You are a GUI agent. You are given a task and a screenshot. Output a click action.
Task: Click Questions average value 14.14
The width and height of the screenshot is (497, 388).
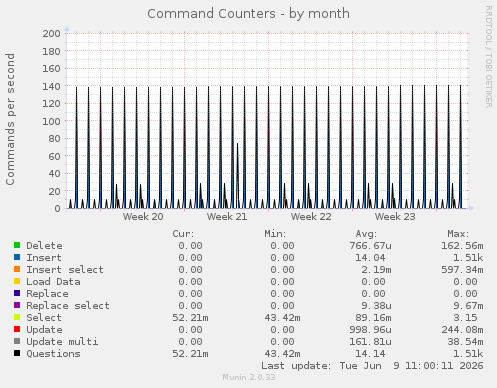pos(370,354)
